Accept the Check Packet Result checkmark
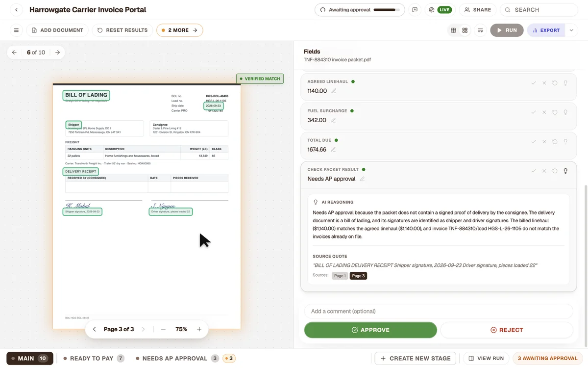The height and width of the screenshot is (368, 588). (534, 171)
